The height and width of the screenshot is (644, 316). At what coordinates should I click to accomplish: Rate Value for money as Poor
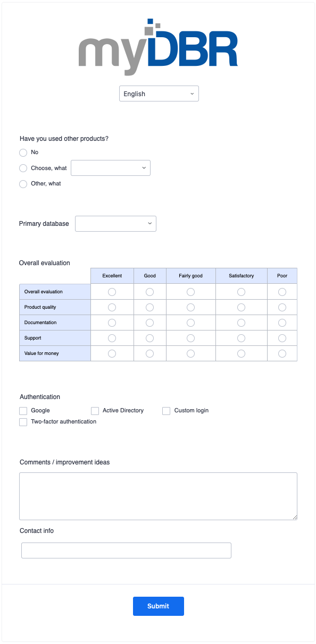282,353
